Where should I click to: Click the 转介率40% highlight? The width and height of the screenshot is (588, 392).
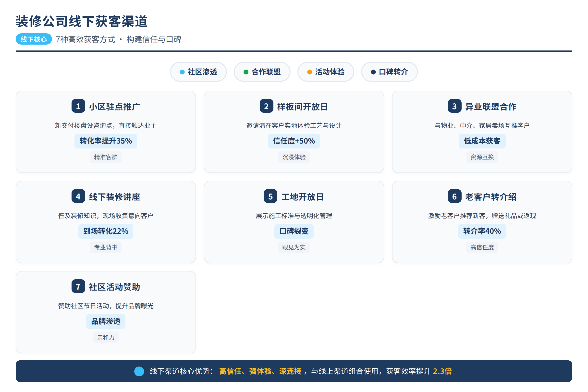(482, 231)
